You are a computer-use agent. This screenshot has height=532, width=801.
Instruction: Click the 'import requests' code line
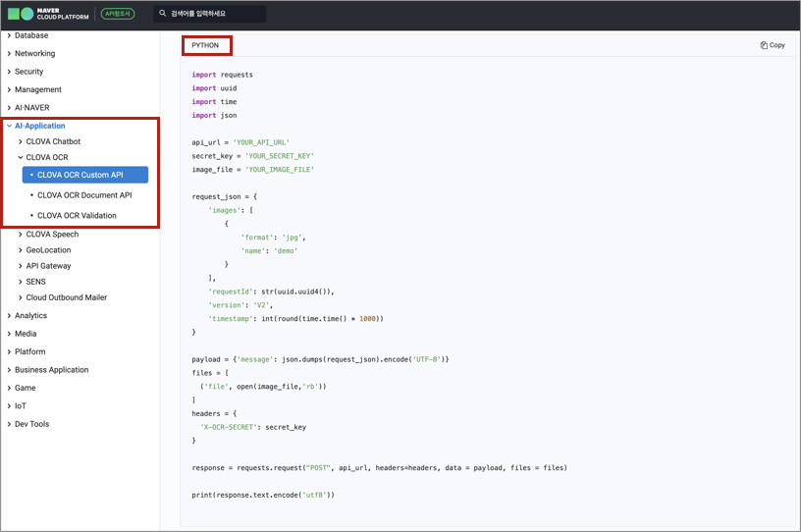(x=222, y=75)
